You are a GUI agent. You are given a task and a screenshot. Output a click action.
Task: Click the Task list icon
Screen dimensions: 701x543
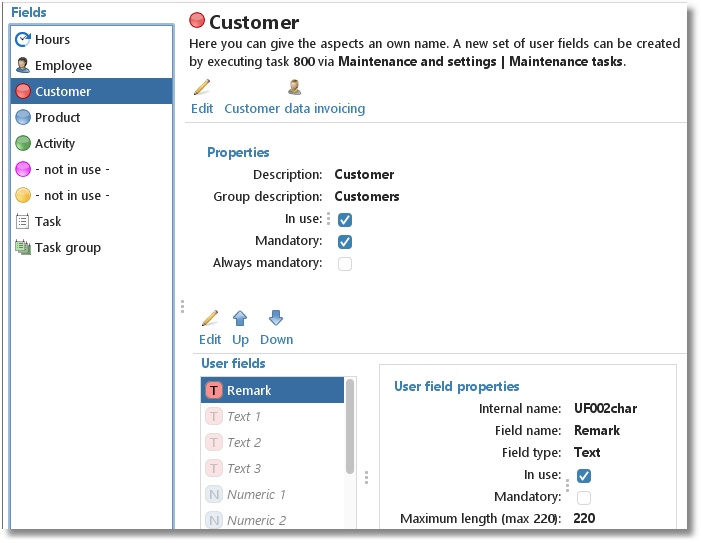(x=23, y=221)
